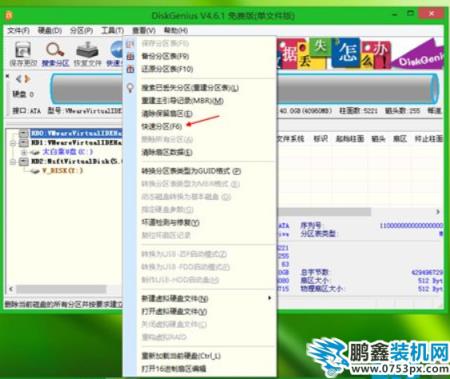This screenshot has height=379, width=450.
Task: Click the 起始柱面 column header
Action: [350, 139]
